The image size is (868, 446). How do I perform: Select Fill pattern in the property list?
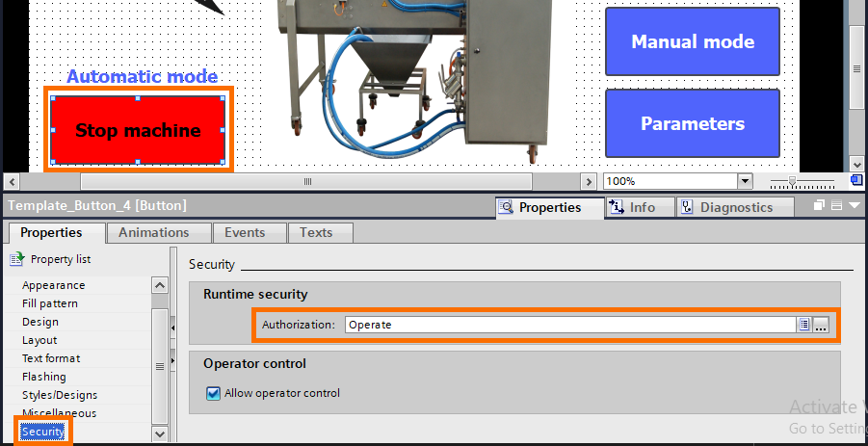point(50,303)
